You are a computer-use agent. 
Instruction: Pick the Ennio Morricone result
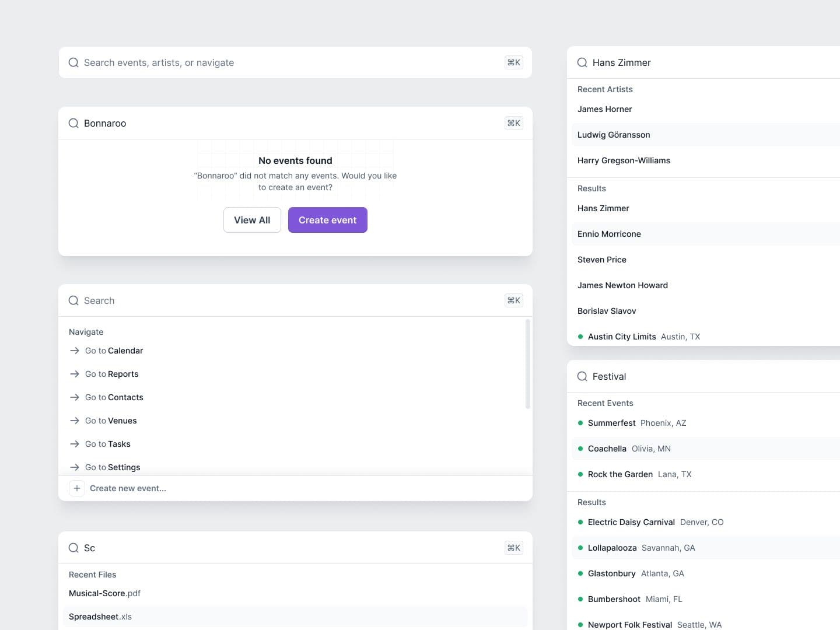point(609,234)
